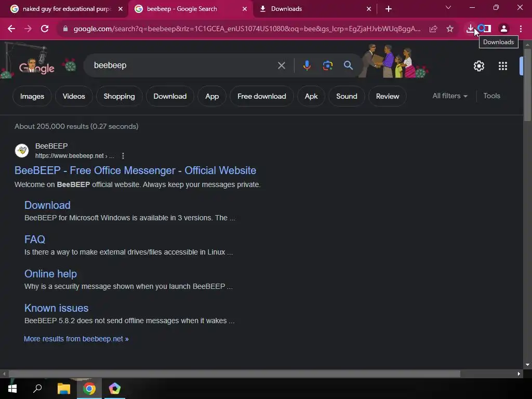Filter results by Images
The width and height of the screenshot is (532, 399).
click(x=32, y=96)
